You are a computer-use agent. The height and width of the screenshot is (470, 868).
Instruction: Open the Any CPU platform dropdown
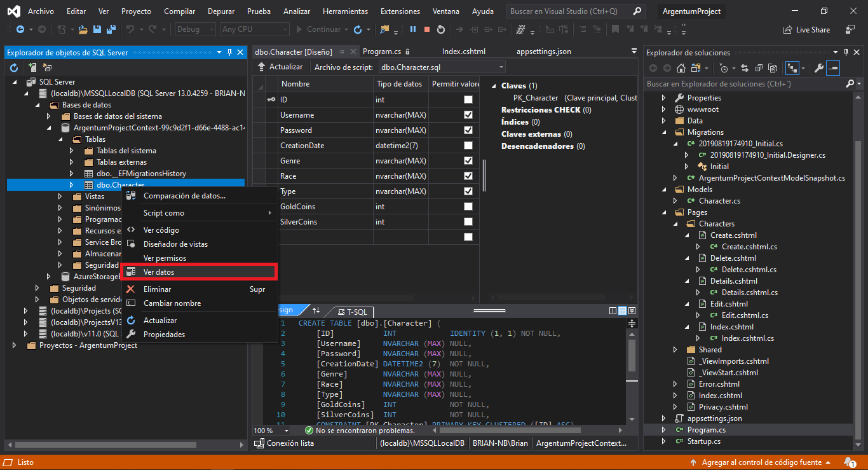pyautogui.click(x=254, y=29)
